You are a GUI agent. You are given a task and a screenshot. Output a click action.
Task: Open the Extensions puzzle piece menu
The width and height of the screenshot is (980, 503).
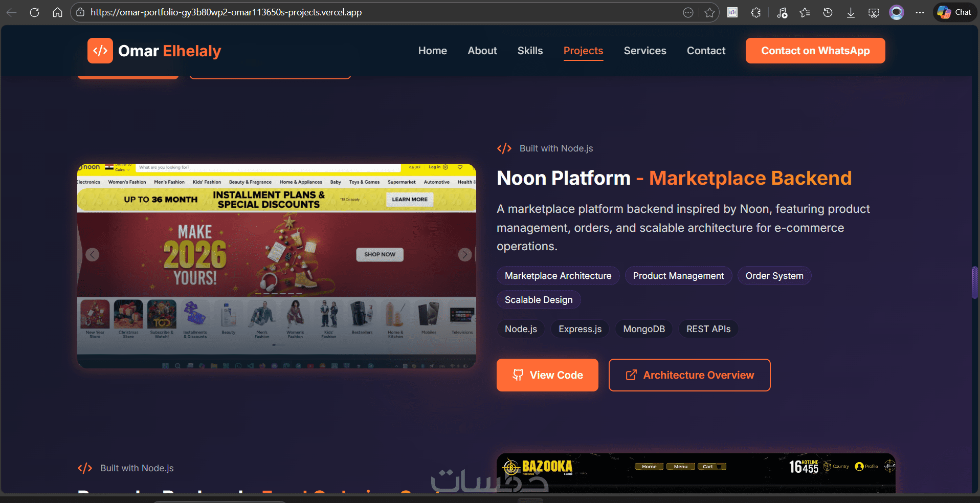pos(756,12)
